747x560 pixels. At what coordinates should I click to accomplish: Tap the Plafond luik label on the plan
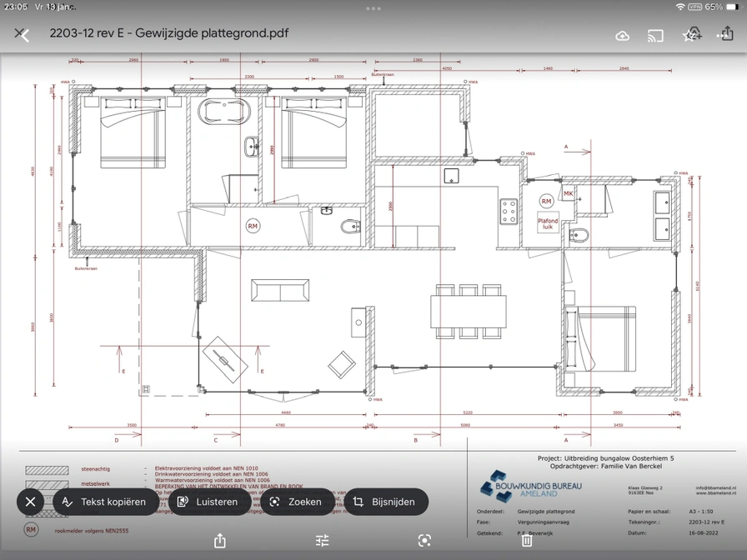(x=548, y=223)
